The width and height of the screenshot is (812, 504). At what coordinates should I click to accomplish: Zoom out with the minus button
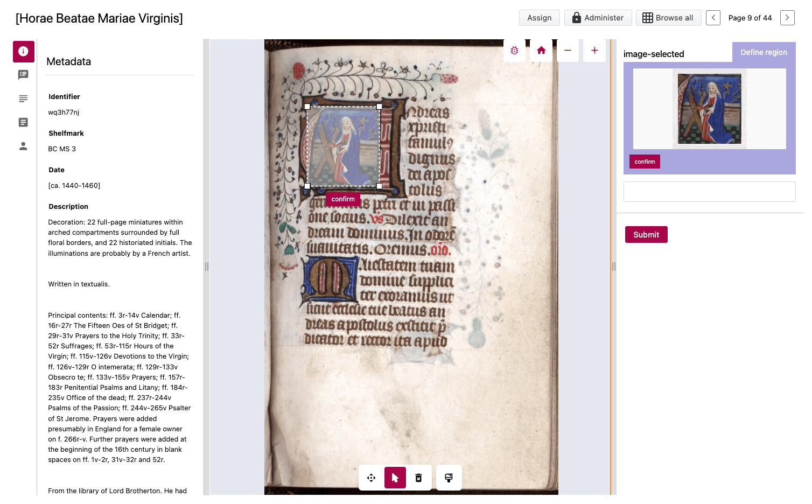pos(568,51)
